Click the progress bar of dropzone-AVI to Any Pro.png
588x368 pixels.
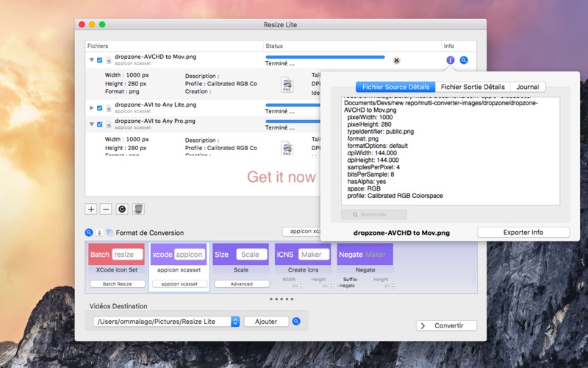[293, 121]
